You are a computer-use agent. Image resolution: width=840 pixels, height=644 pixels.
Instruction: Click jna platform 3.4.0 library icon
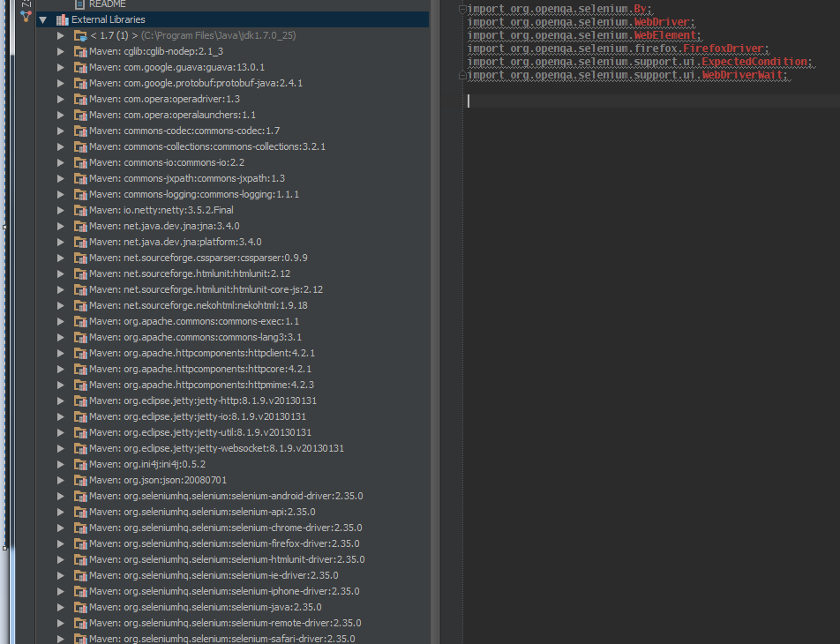click(80, 243)
